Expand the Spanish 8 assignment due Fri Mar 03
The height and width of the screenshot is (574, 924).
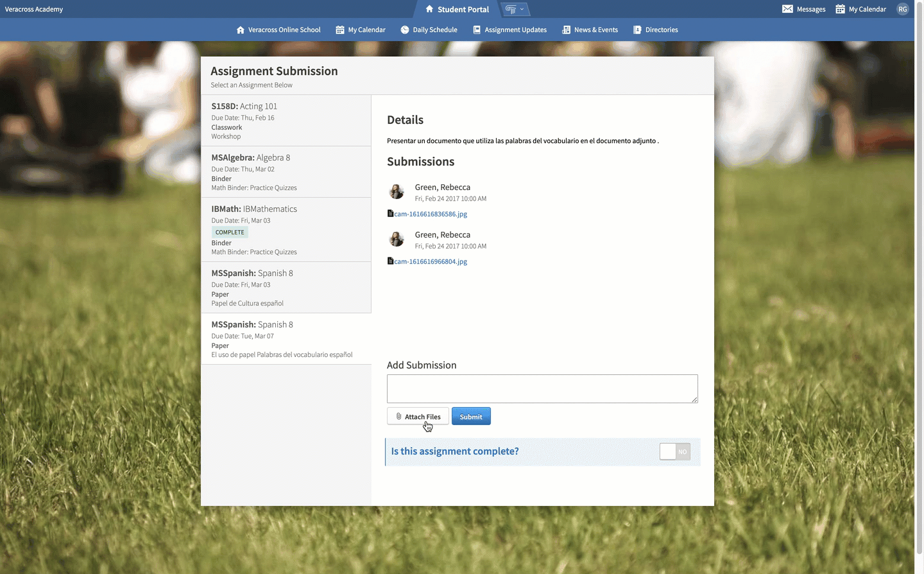pyautogui.click(x=286, y=287)
